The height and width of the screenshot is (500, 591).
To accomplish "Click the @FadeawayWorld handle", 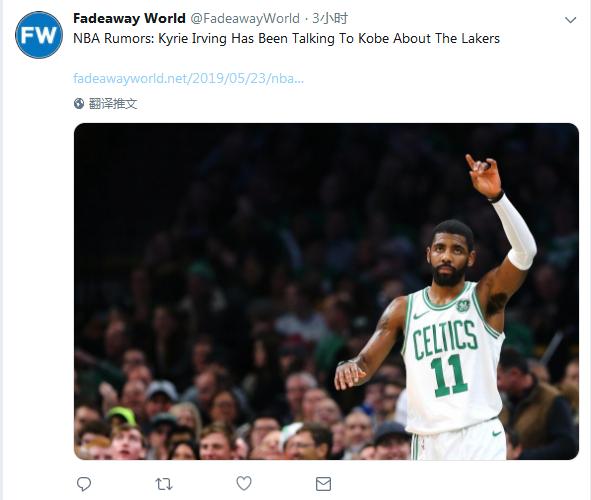I will pos(245,18).
